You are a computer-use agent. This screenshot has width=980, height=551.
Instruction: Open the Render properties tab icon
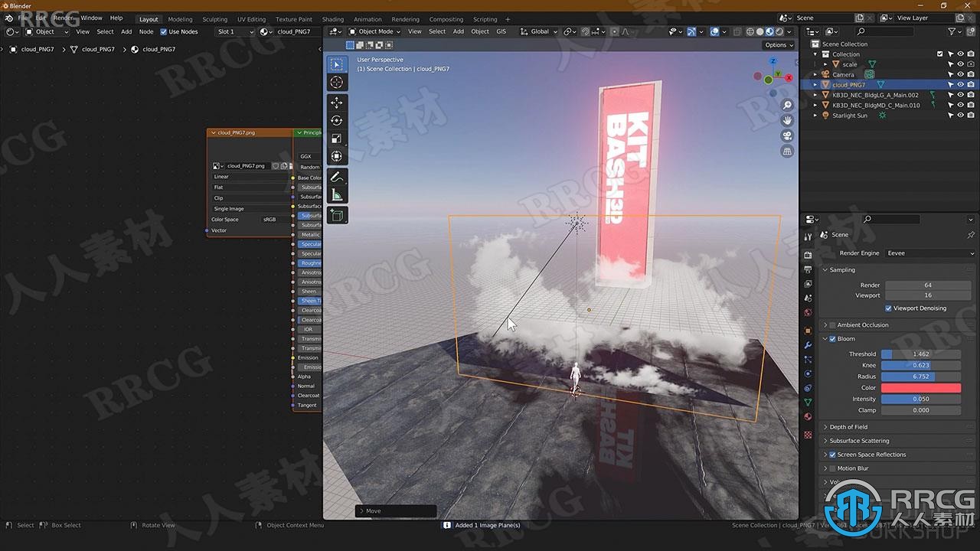point(808,255)
